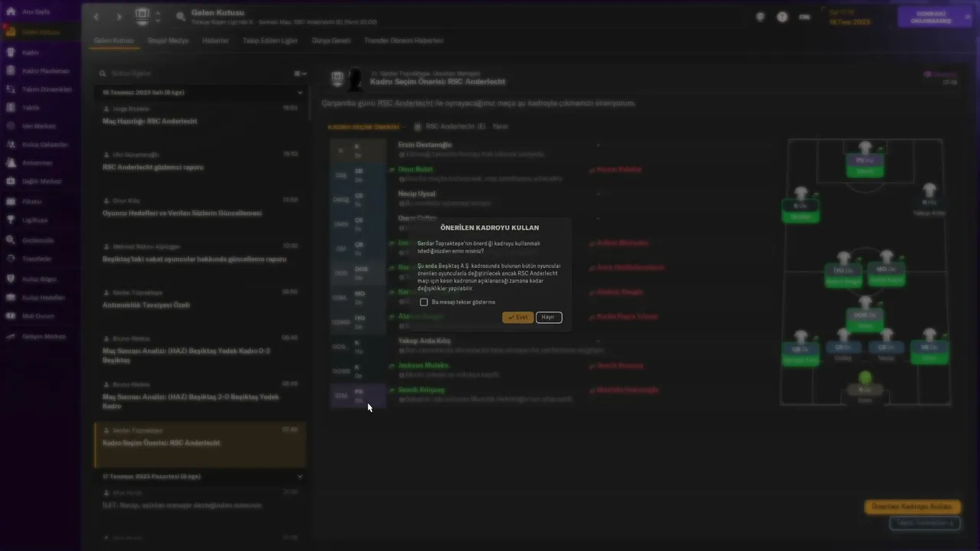
Task: Collapse the 18 Temmuz 2023 Salı group
Action: (300, 93)
